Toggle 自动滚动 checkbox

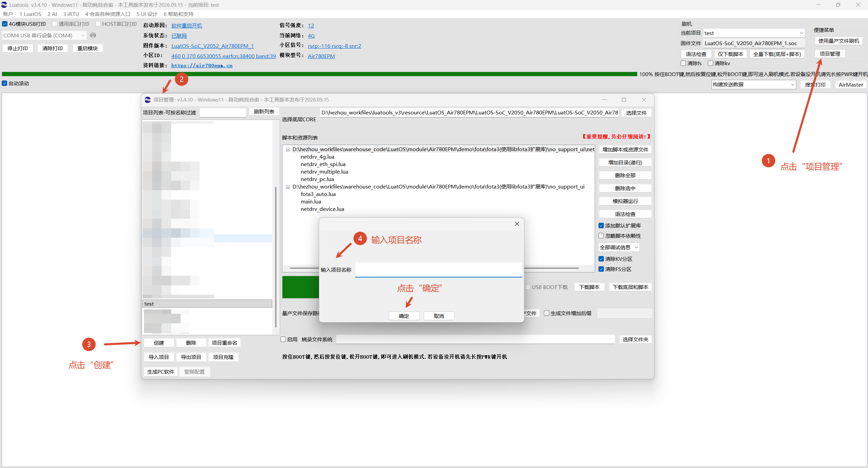(4, 83)
